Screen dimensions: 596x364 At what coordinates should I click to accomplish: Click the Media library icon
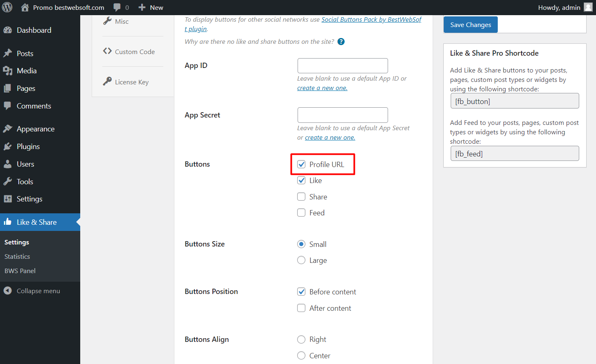(x=7, y=71)
